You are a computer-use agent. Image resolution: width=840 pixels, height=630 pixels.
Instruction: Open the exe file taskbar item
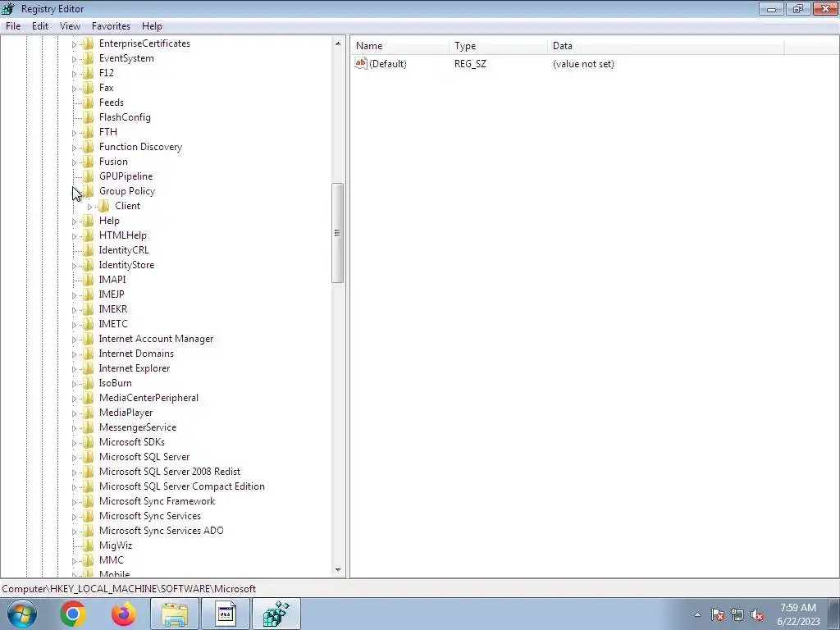[226, 614]
